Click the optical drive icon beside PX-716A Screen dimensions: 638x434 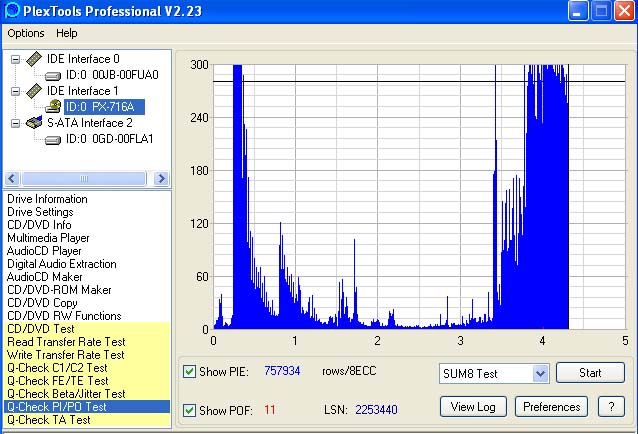pyautogui.click(x=53, y=107)
